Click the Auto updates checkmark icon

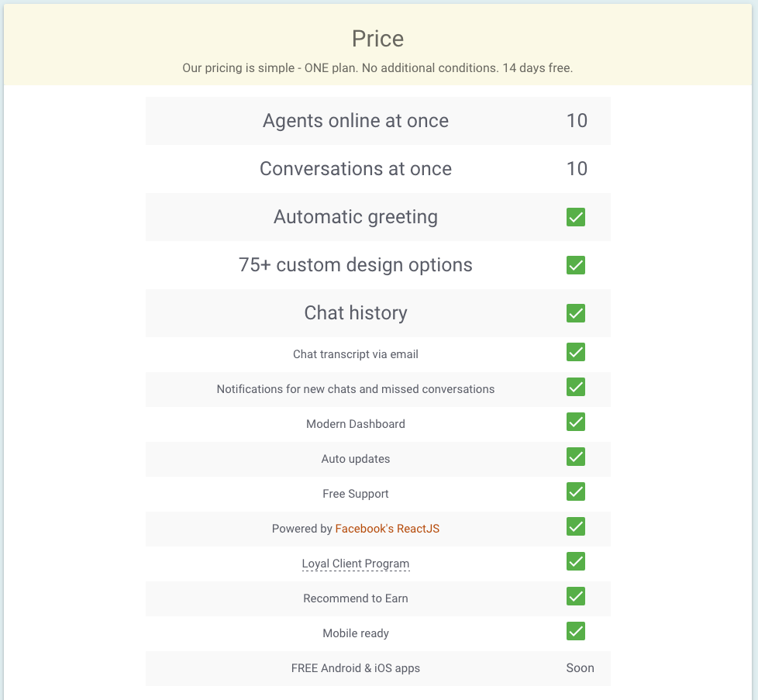[x=576, y=457]
